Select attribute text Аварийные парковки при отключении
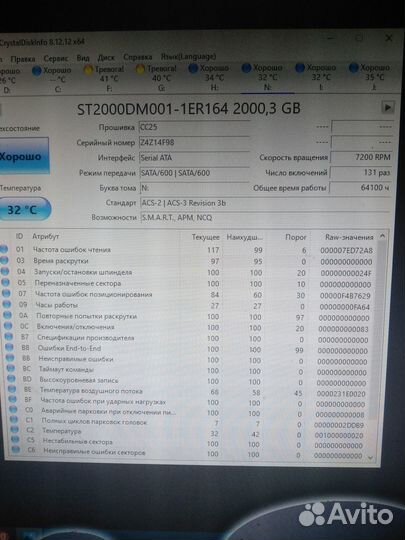The width and height of the screenshot is (405, 540). click(x=108, y=412)
